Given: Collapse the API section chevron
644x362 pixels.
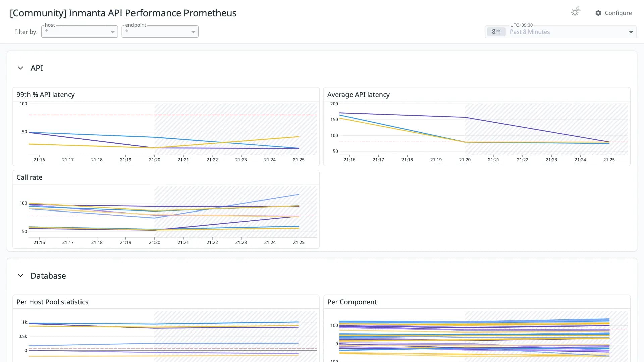Looking at the screenshot, I should (20, 68).
